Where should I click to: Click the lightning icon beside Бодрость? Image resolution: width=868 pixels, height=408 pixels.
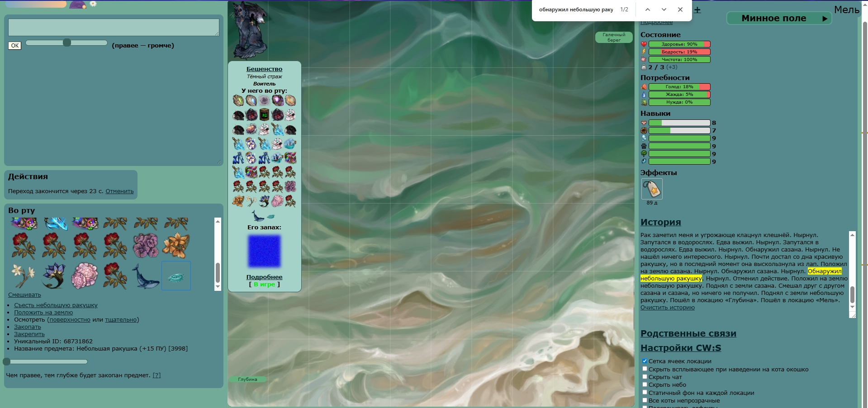pyautogui.click(x=644, y=52)
